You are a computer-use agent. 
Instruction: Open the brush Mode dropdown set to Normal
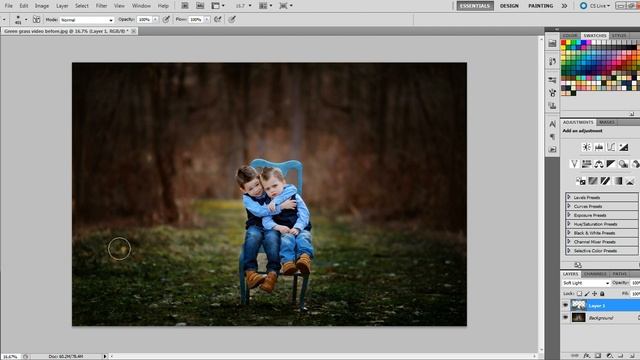point(87,20)
